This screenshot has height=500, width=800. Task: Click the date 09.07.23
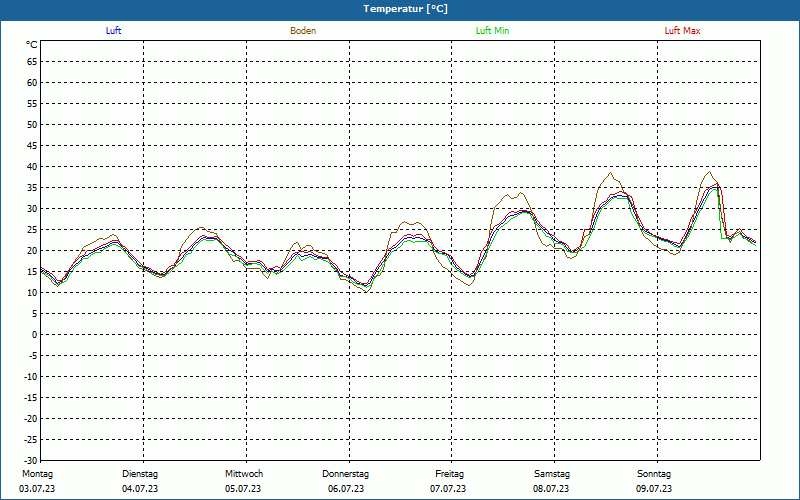pos(654,489)
